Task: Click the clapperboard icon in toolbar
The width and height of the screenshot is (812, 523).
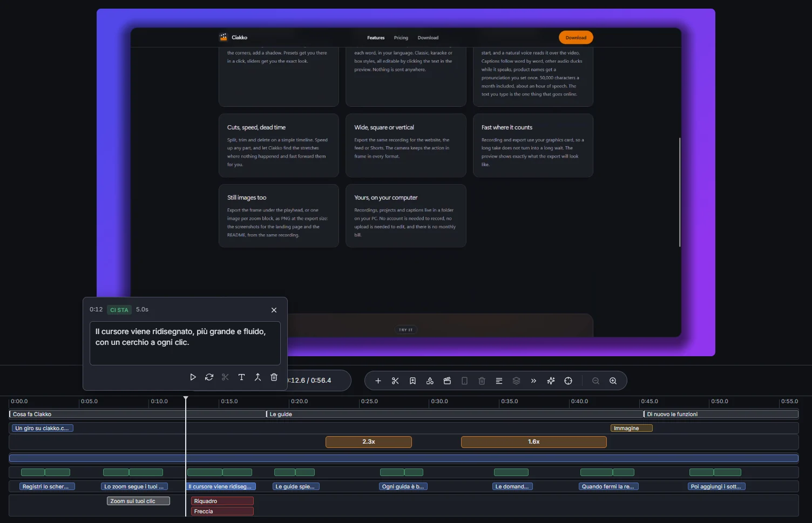Action: (x=447, y=381)
